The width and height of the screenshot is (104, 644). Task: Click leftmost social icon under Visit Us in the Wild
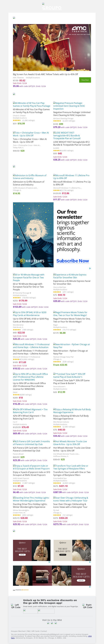48,623
